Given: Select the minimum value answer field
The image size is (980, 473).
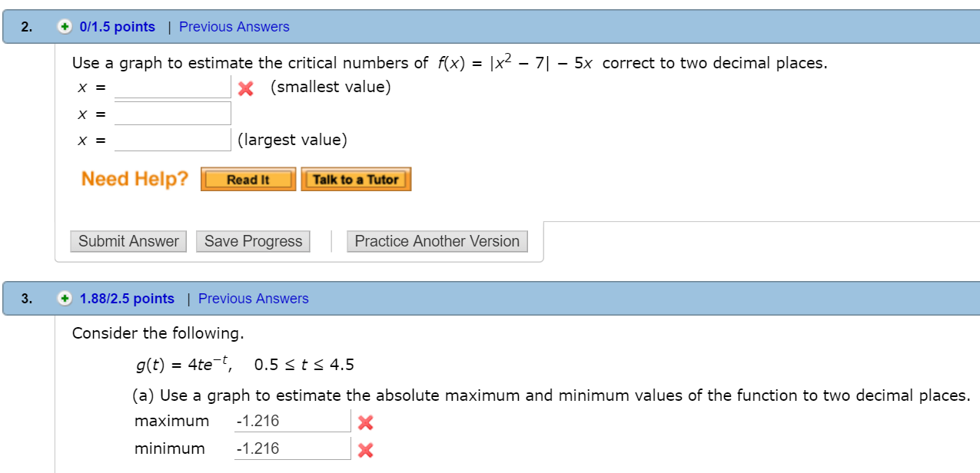Looking at the screenshot, I should 292,448.
